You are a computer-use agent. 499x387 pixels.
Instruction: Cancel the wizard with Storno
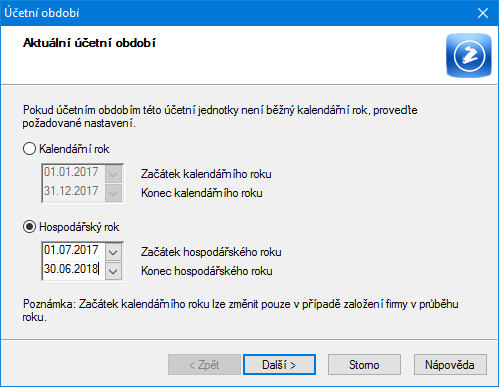point(364,365)
